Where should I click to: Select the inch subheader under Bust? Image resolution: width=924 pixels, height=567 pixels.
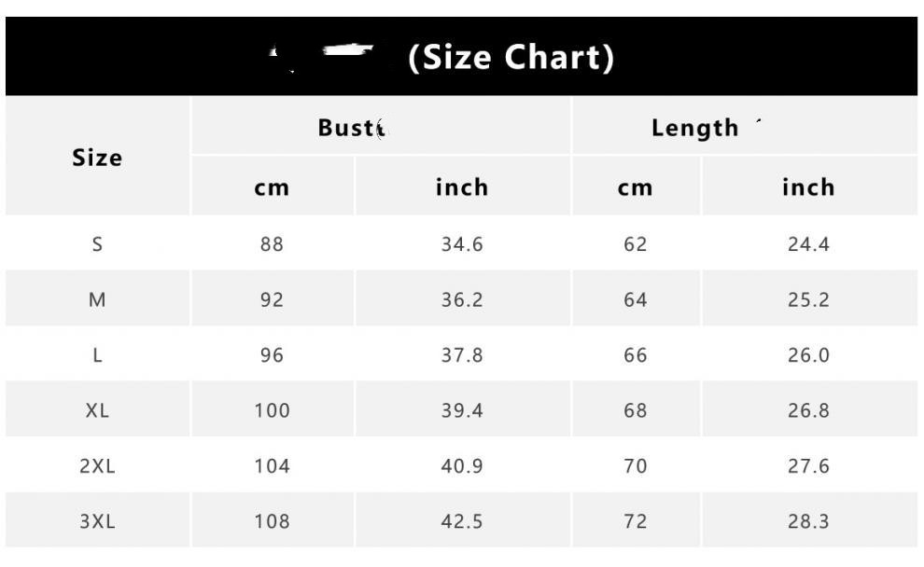click(462, 187)
